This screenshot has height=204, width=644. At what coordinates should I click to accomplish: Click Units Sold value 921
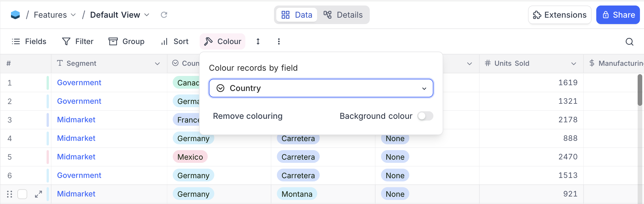click(x=570, y=194)
